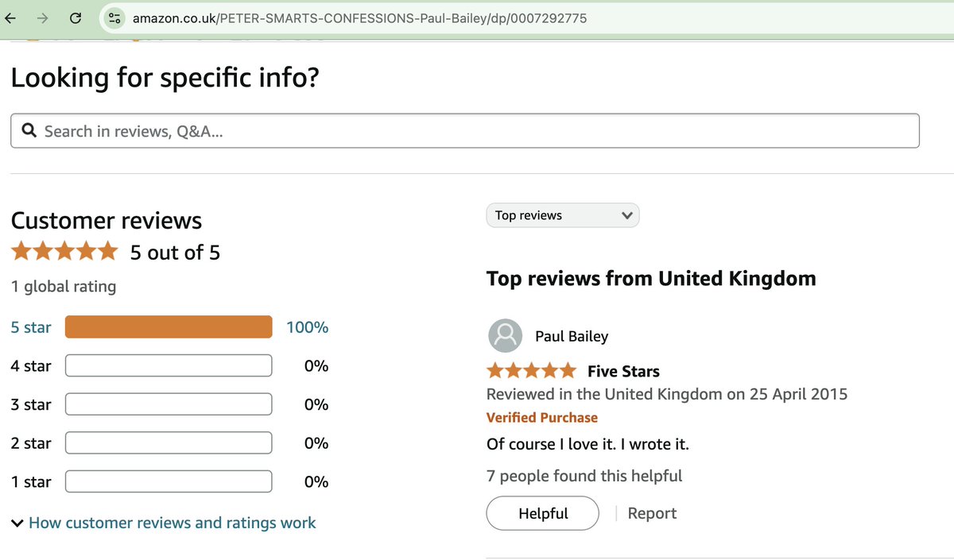
Task: Filter reviews by 5 star link
Action: pos(31,327)
